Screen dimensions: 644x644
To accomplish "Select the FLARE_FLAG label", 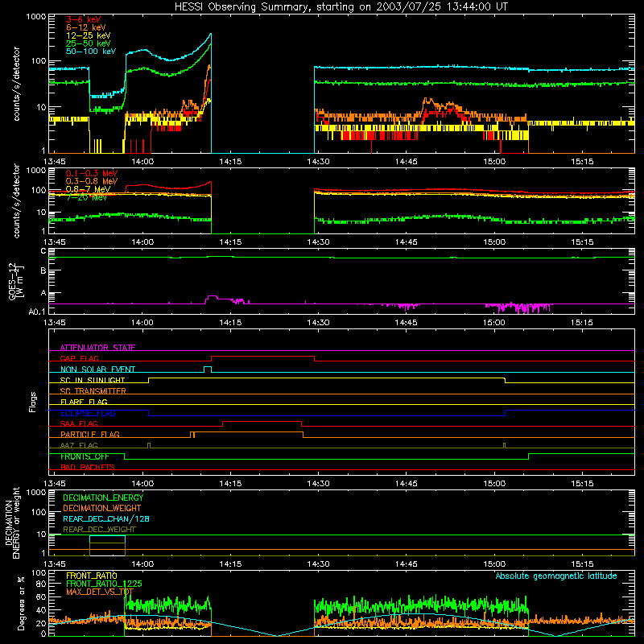I will coord(84,402).
